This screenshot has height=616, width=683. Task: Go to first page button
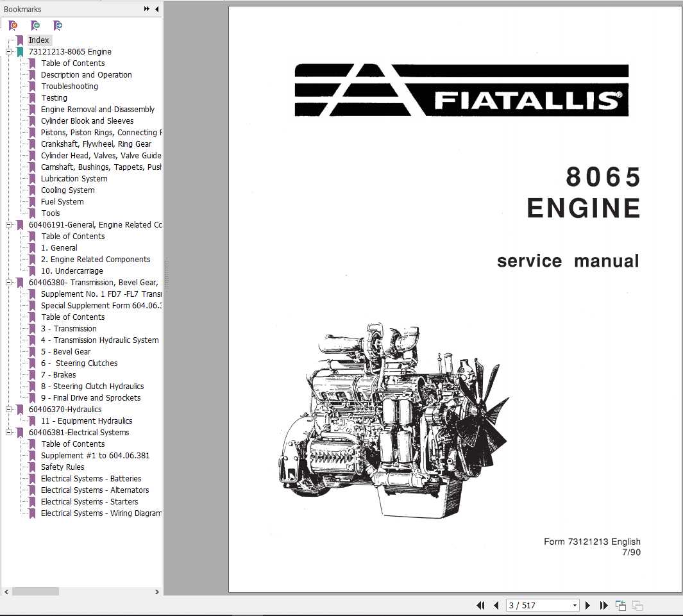point(481,605)
